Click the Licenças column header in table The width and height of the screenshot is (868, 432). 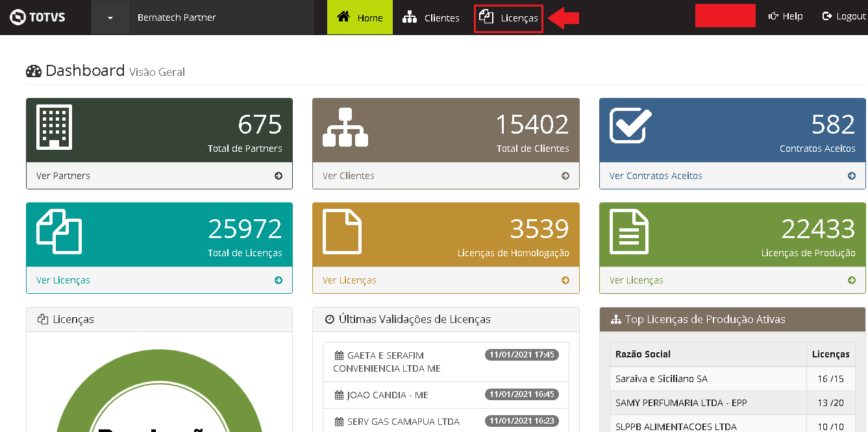click(x=830, y=354)
